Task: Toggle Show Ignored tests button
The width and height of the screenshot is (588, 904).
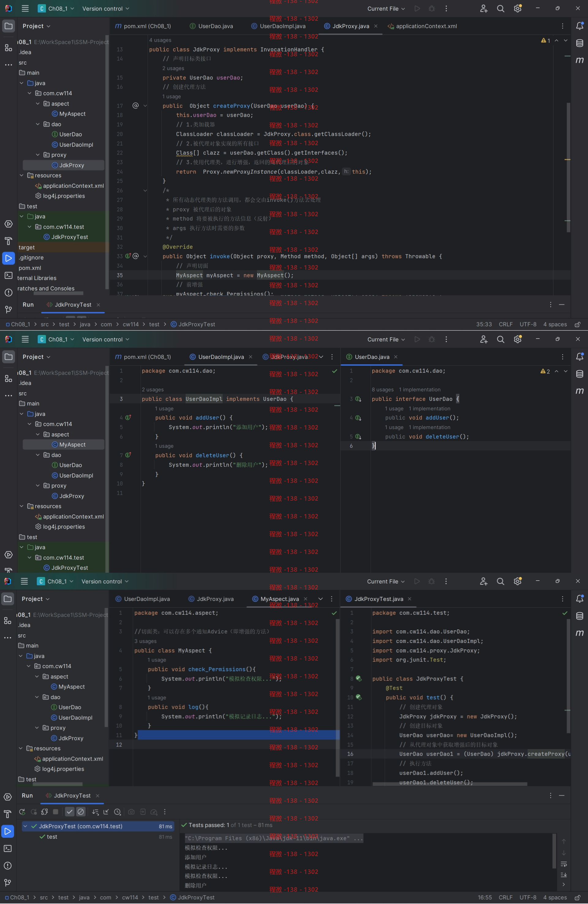Action: tap(81, 812)
